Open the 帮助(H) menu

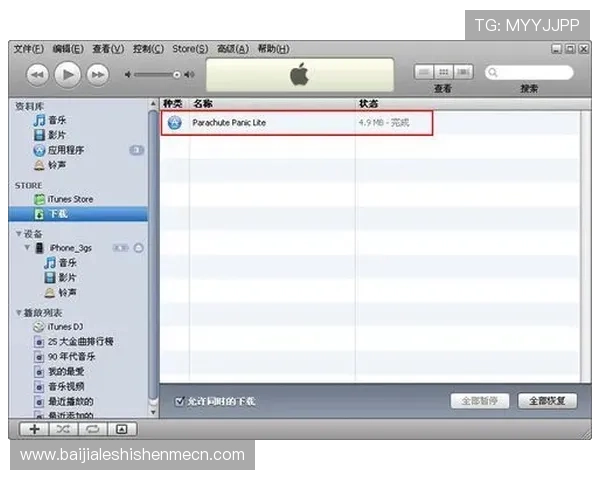pyautogui.click(x=274, y=49)
